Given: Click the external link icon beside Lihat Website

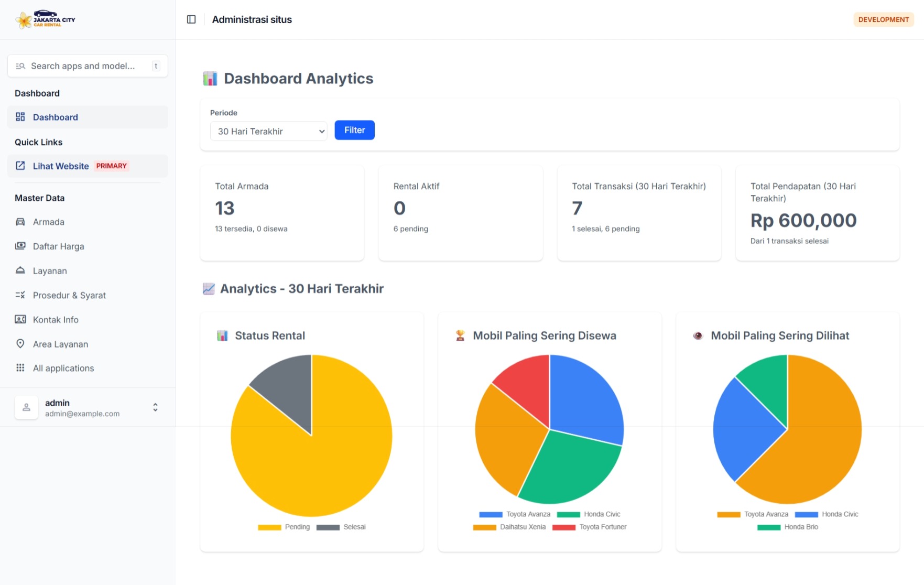Looking at the screenshot, I should tap(20, 166).
